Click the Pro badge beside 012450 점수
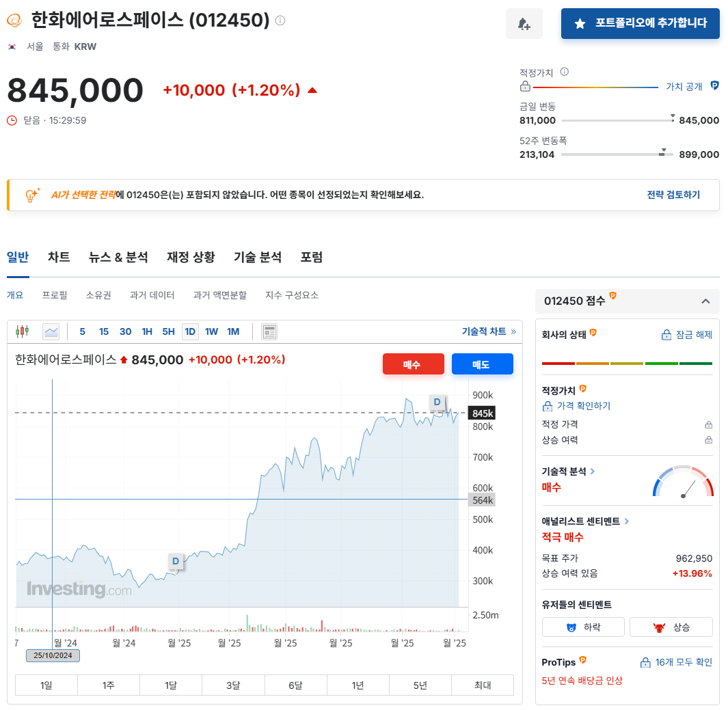This screenshot has height=710, width=728. pos(613,296)
